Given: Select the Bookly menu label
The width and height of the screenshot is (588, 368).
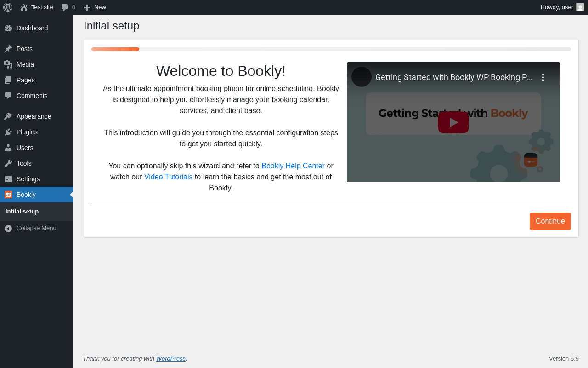Looking at the screenshot, I should (26, 195).
